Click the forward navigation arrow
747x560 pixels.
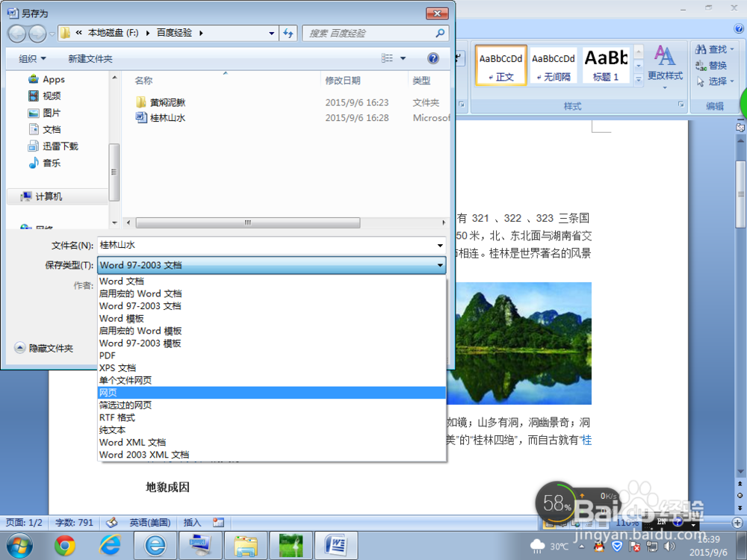tap(37, 34)
